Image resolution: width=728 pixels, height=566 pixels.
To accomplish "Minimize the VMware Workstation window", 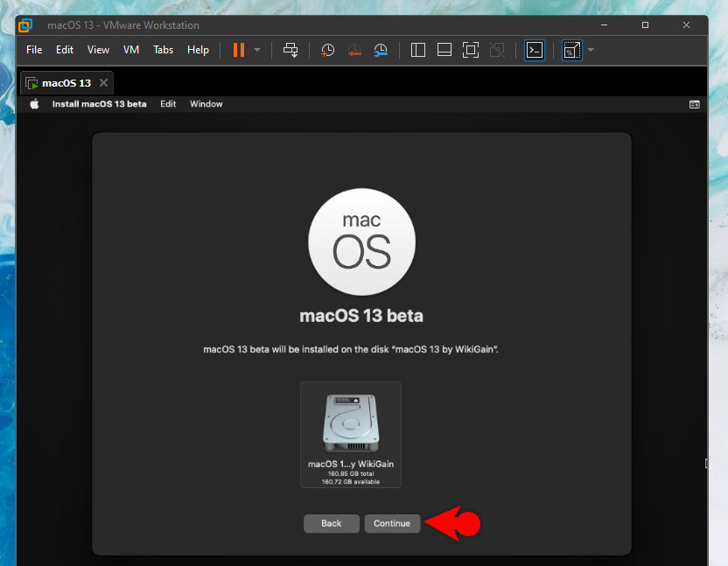I will coord(604,25).
